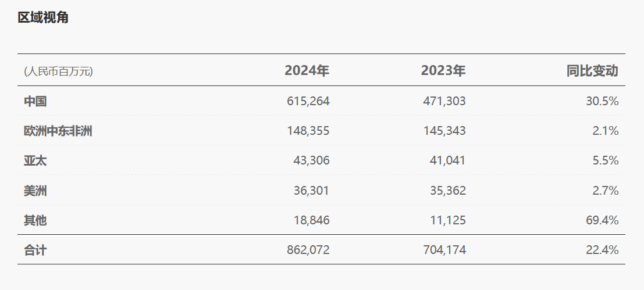Click the 43,306 亚太 2024 value
The width and height of the screenshot is (644, 290).
point(311,160)
